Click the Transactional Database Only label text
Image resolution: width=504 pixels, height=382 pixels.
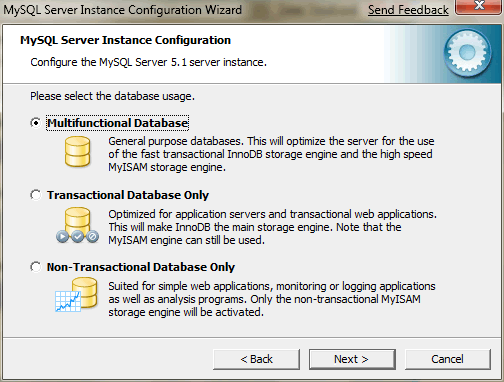click(x=128, y=195)
